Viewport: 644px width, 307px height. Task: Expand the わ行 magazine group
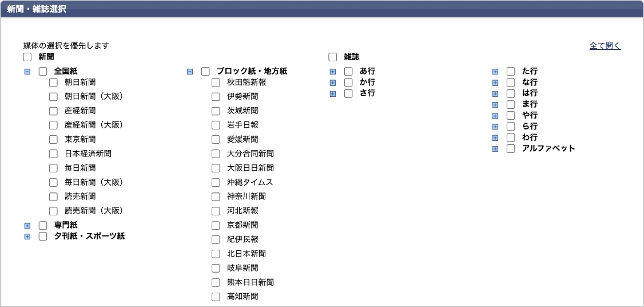(495, 138)
